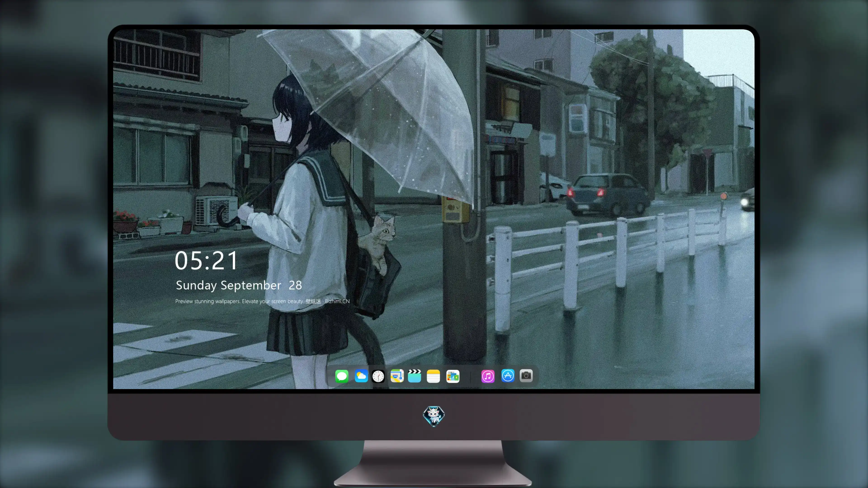Click the Bizhimi.CN wallpaper tagline text
Viewport: 868px width, 488px height.
pos(262,301)
